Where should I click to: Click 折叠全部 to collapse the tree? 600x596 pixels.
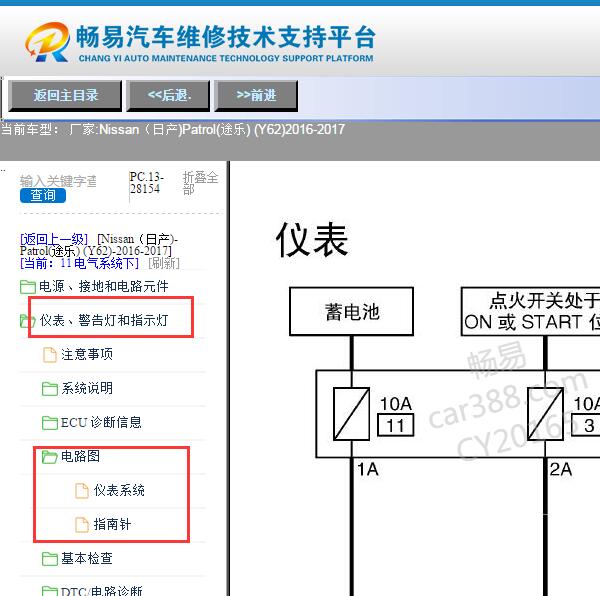point(200,183)
